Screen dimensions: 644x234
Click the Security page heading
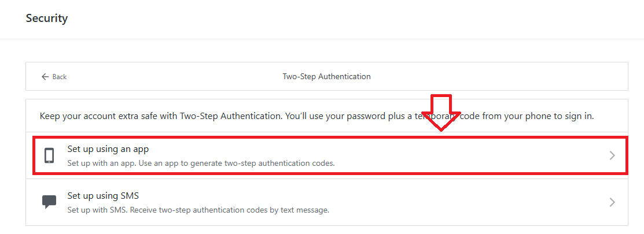47,18
